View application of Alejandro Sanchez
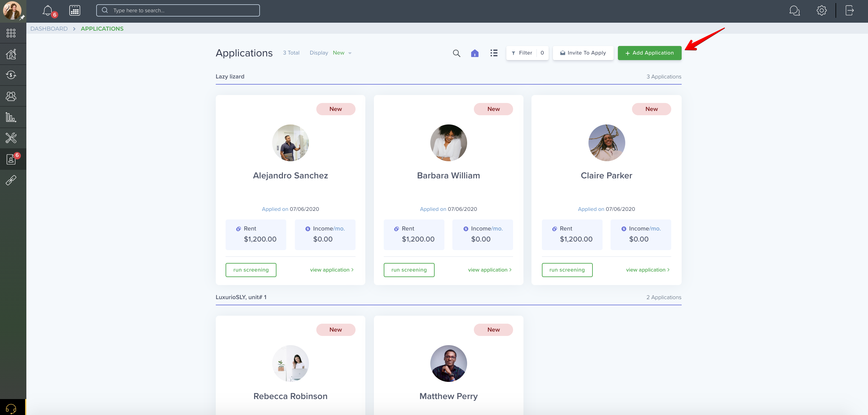 coord(332,270)
